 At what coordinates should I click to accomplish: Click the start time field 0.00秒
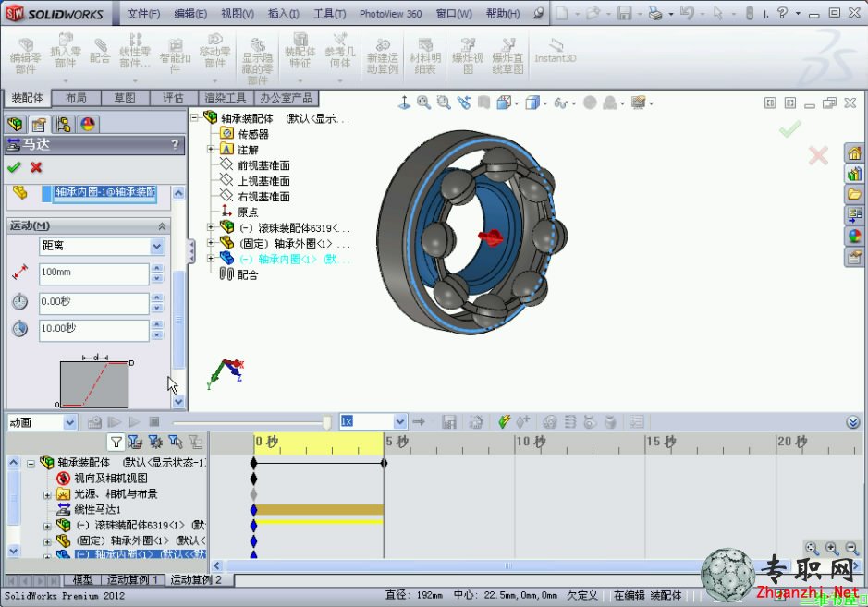click(x=93, y=302)
